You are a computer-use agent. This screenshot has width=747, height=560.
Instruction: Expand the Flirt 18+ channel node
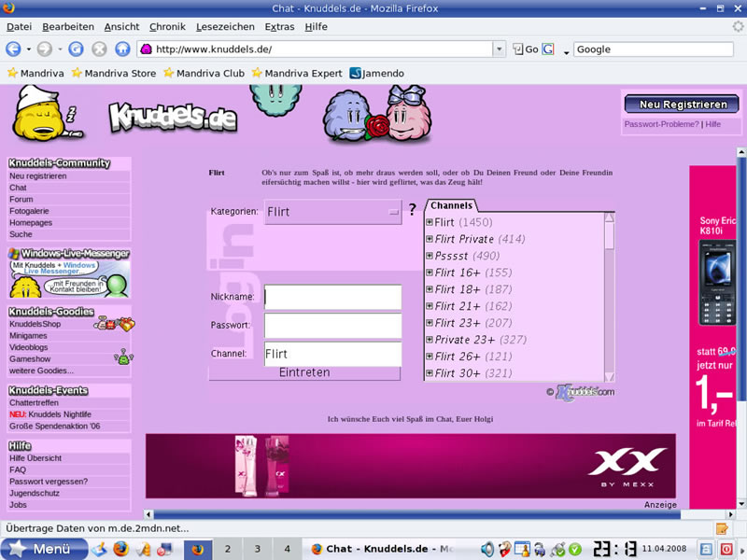pos(430,290)
